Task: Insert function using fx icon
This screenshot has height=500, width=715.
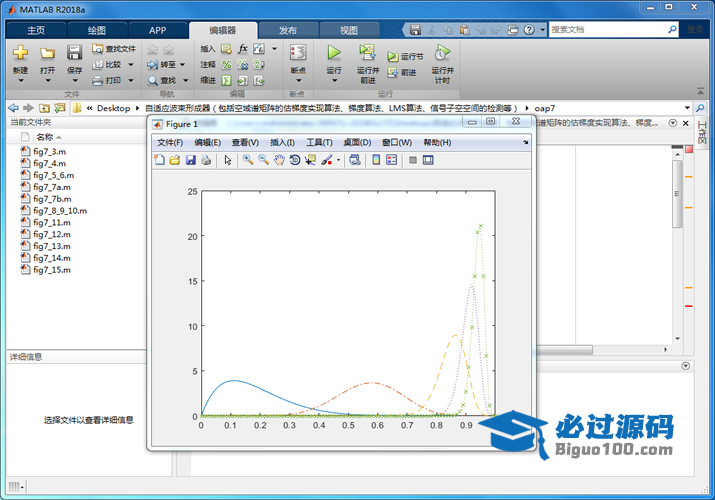Action: pos(243,49)
